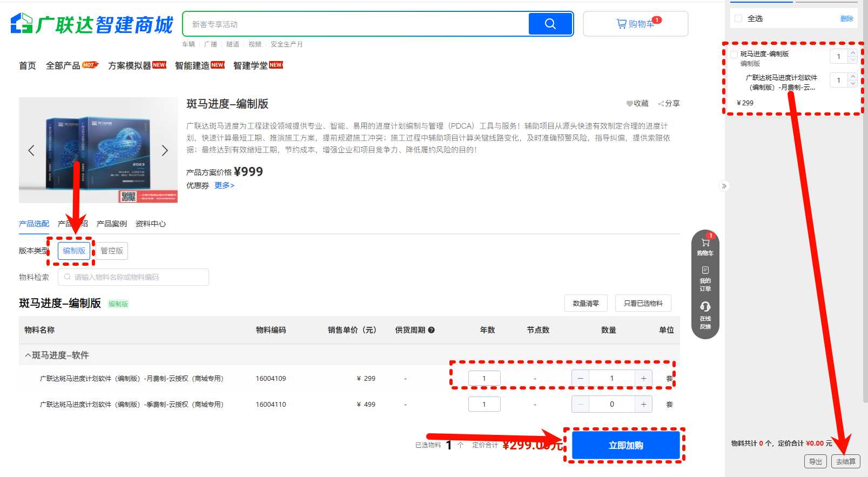The width and height of the screenshot is (868, 477).
Task: Click 去结算 button in cart panel
Action: pyautogui.click(x=846, y=461)
